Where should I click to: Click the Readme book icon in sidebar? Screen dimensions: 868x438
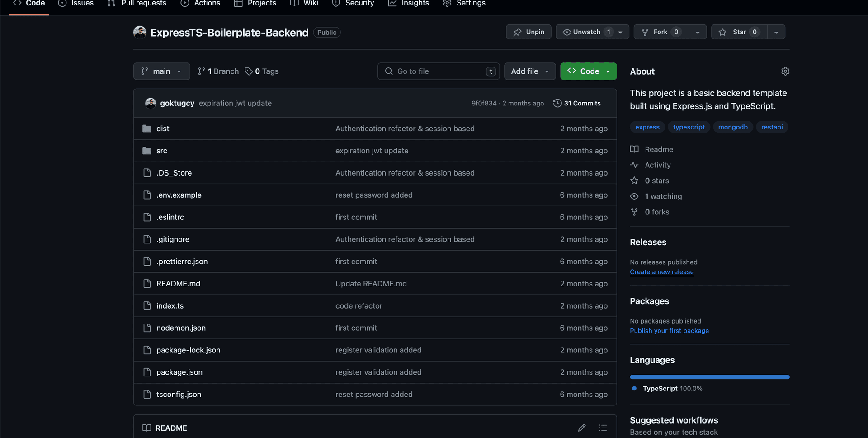[x=634, y=149]
